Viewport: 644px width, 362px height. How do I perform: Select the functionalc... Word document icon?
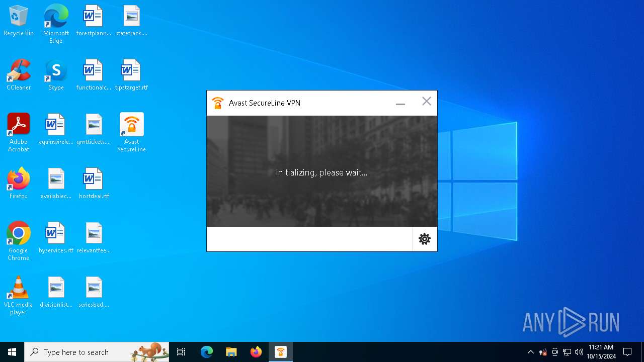[x=94, y=75]
